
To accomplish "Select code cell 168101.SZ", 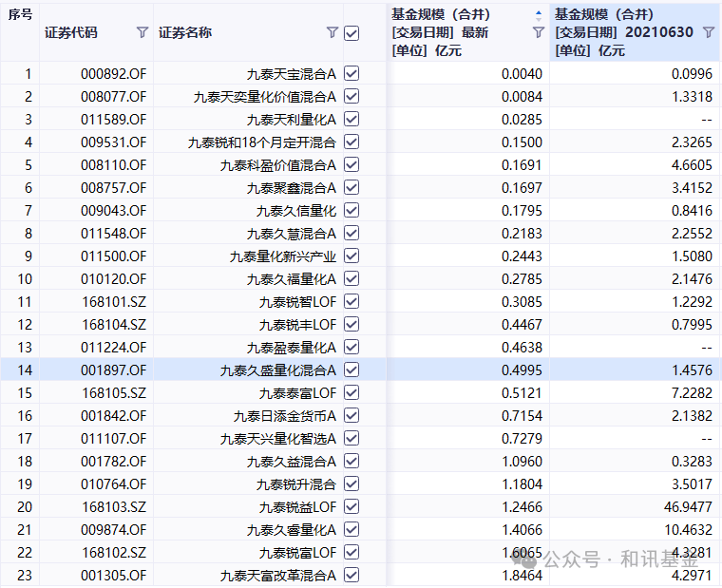I will 114,301.
